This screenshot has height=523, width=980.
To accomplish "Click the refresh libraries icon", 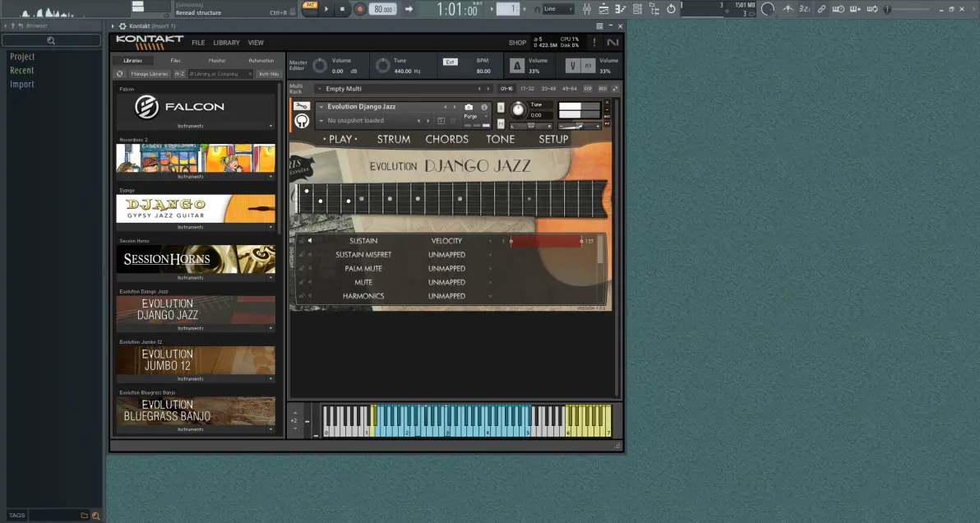I will point(120,74).
